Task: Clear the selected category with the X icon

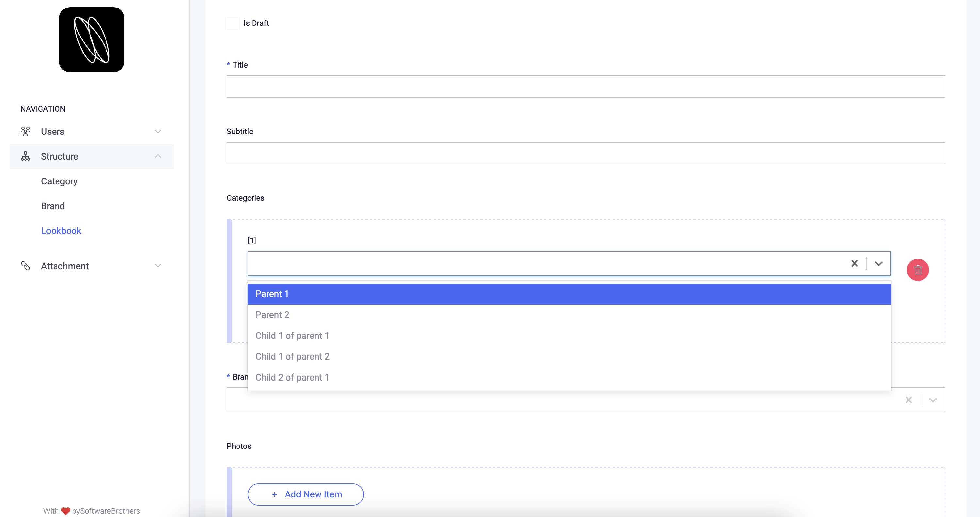Action: pyautogui.click(x=855, y=263)
